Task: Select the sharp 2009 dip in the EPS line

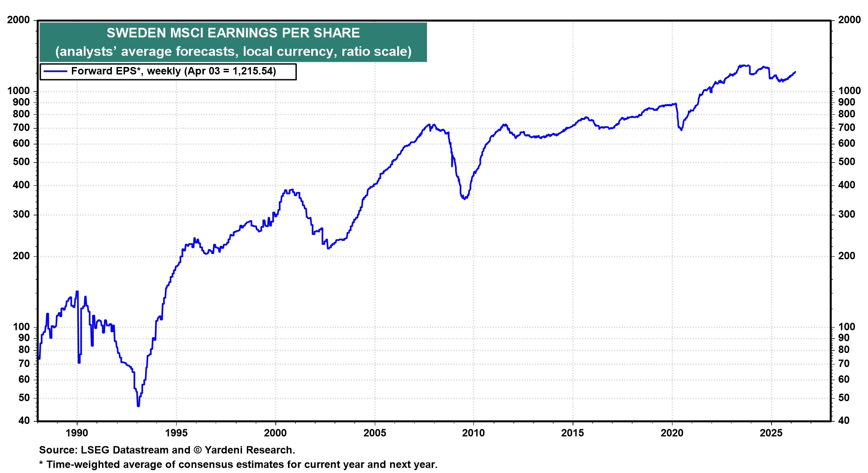Action: [x=463, y=198]
